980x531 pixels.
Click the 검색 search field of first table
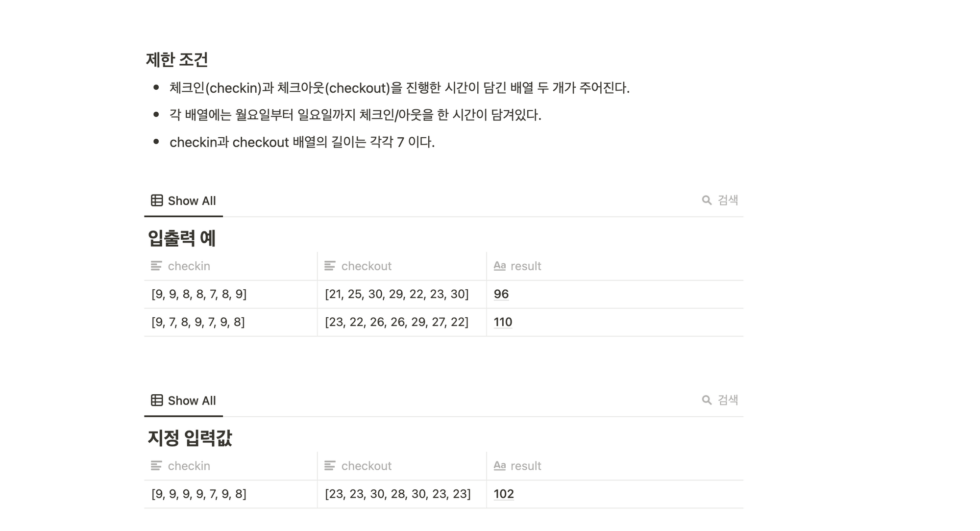pyautogui.click(x=720, y=200)
